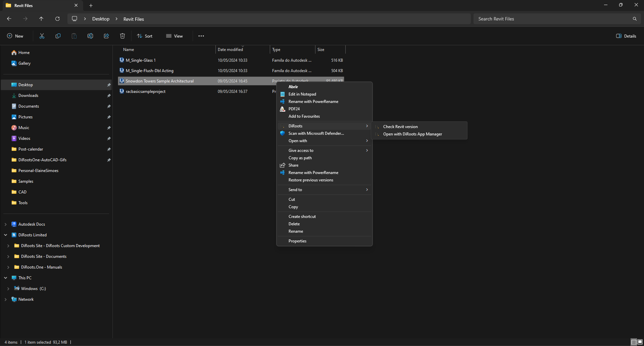Click the Delete trash icon in the toolbar
Screen dimensions: 644x346
(x=122, y=36)
